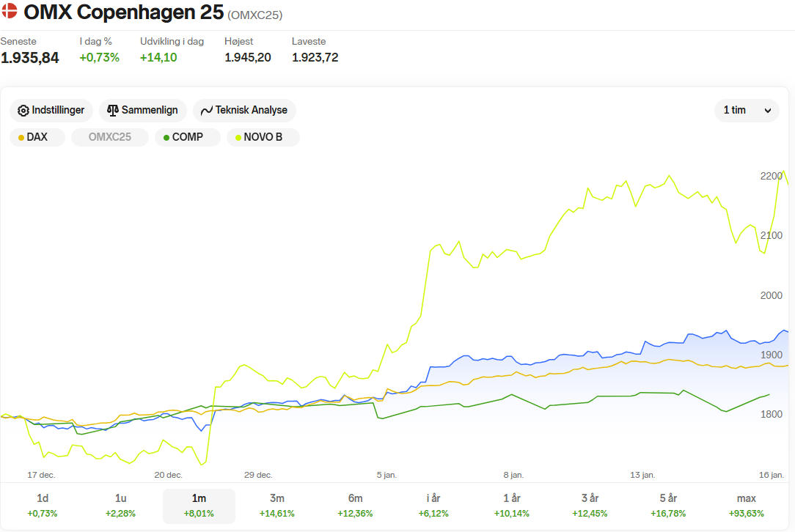Image resolution: width=795 pixels, height=532 pixels.
Task: Click the (OMXC25) ticker text
Action: pyautogui.click(x=255, y=15)
